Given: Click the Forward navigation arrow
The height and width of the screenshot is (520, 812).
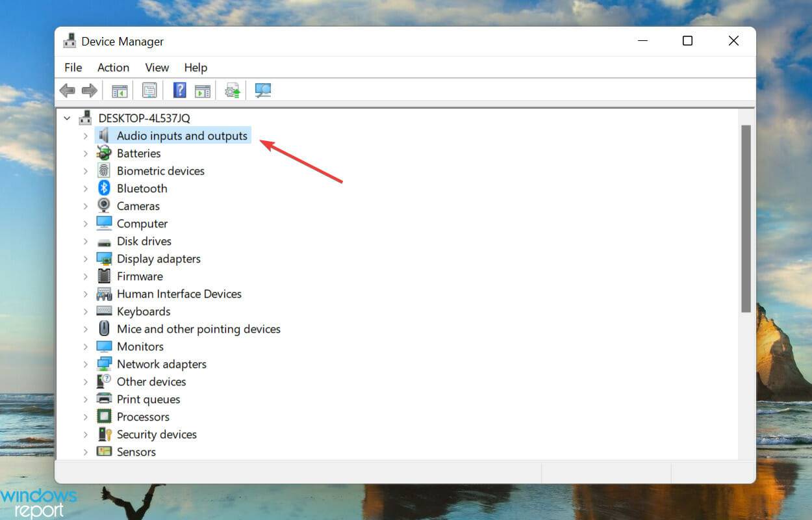Looking at the screenshot, I should tap(90, 90).
